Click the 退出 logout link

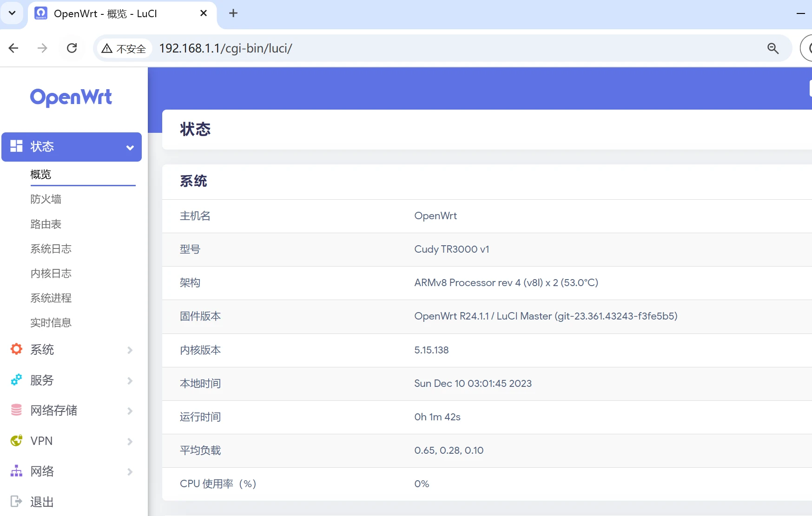pyautogui.click(x=42, y=502)
